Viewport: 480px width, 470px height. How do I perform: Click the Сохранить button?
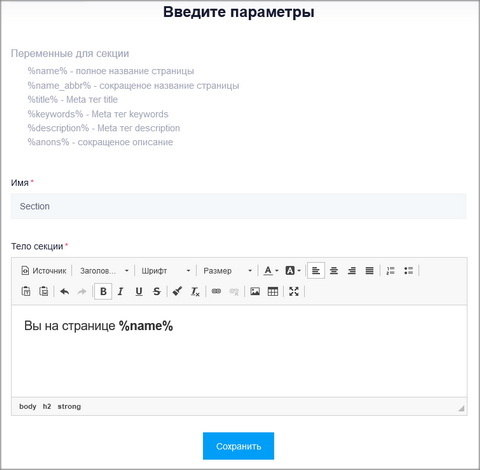click(x=238, y=446)
